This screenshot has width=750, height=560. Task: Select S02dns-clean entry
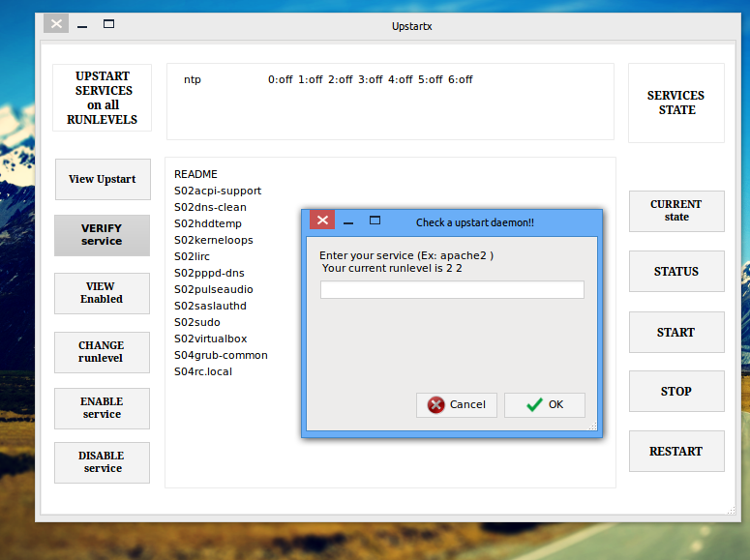[x=210, y=207]
